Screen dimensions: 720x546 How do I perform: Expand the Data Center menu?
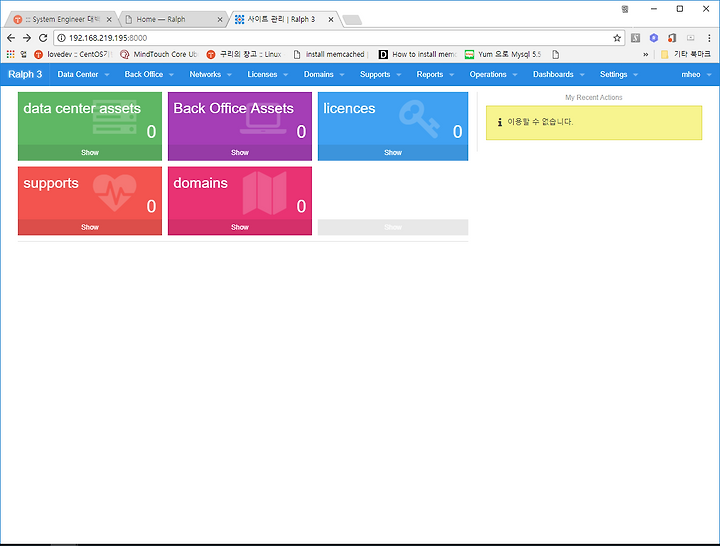pyautogui.click(x=83, y=74)
